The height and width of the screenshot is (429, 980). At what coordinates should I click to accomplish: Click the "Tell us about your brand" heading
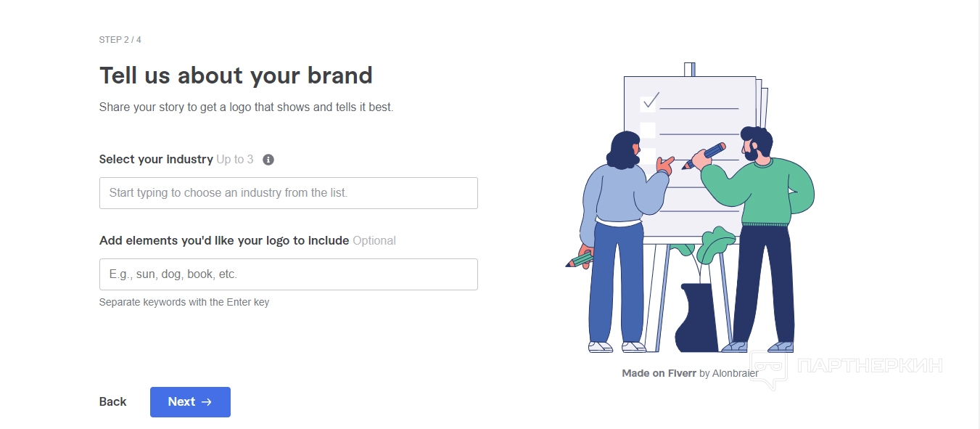point(236,75)
